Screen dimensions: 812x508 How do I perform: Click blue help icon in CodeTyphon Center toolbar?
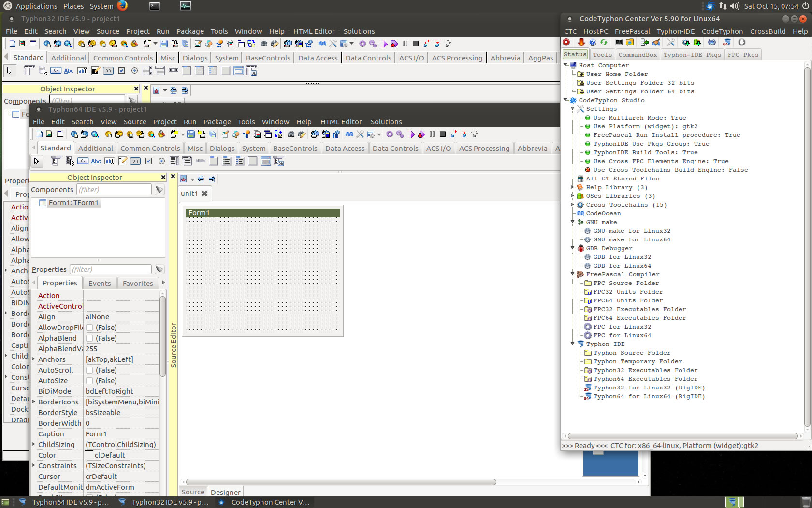click(593, 42)
